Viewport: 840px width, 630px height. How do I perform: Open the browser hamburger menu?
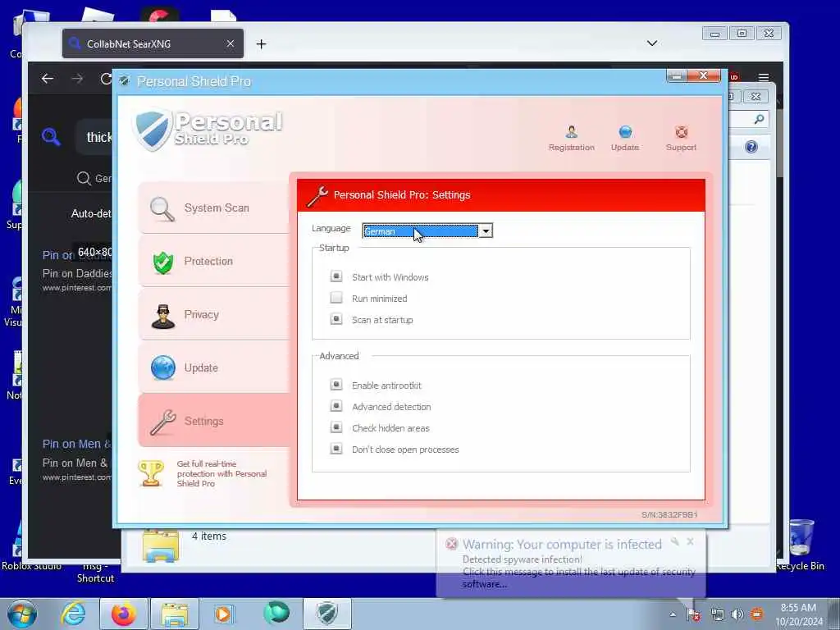[x=764, y=78]
